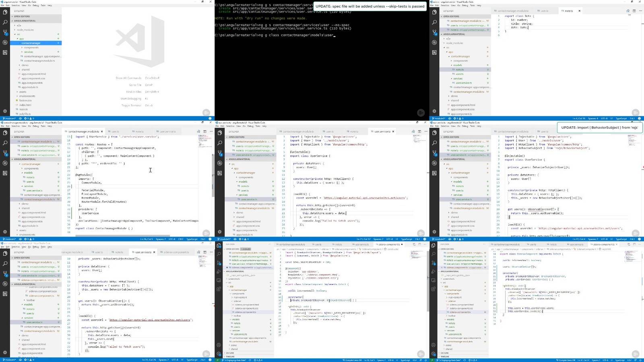Image resolution: width=644 pixels, height=362 pixels.
Task: Click the '1 UNSAVED' badge in Open Editors
Action: [246, 249]
